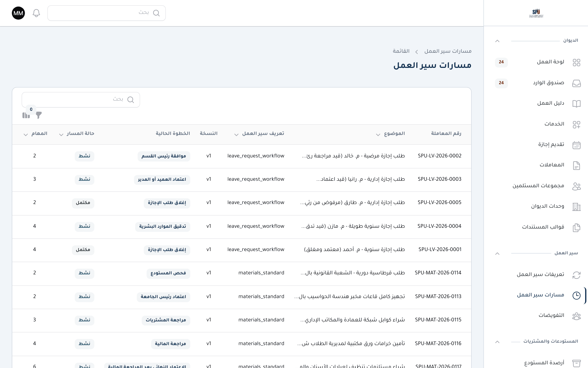The height and width of the screenshot is (368, 588).
Task: Open transaction SPU-LV-2026-0002
Action: pos(439,156)
